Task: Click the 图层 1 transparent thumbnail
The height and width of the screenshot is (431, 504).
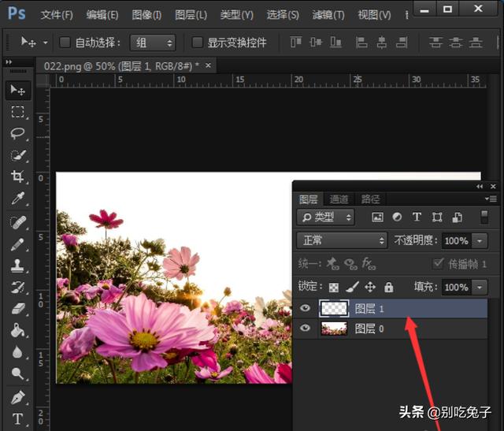Action: pos(333,309)
